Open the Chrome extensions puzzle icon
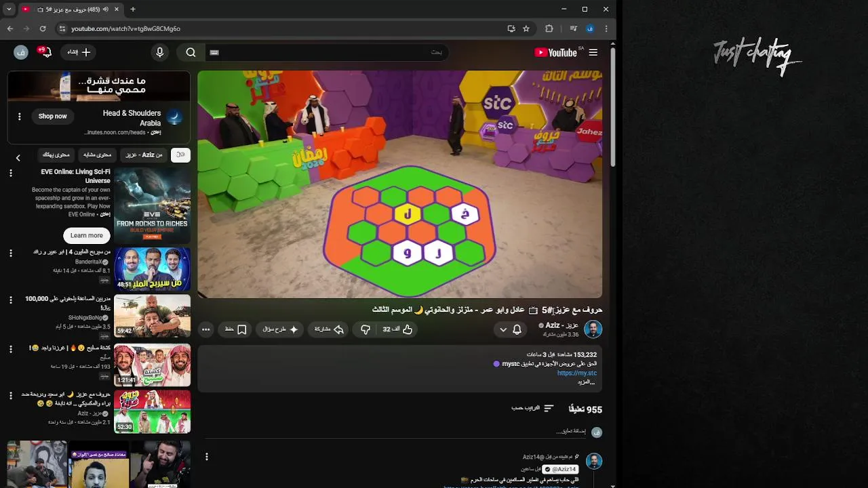Screen dimensions: 868x488 549,28
